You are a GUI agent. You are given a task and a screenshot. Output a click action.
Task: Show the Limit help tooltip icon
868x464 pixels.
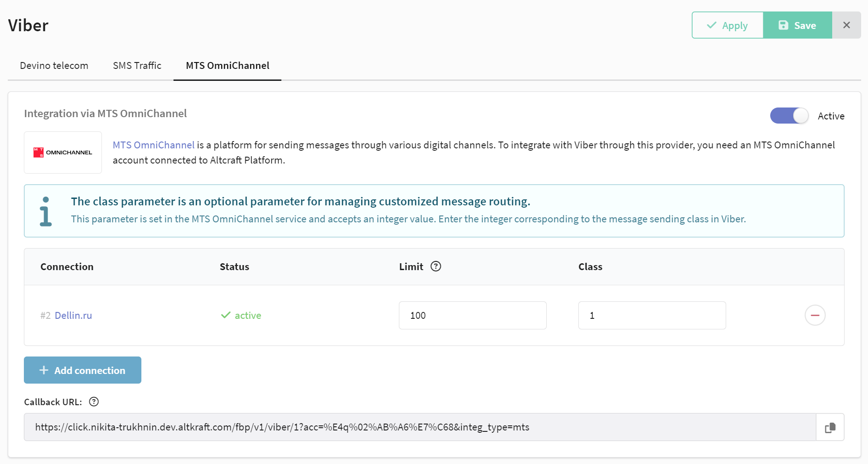436,266
